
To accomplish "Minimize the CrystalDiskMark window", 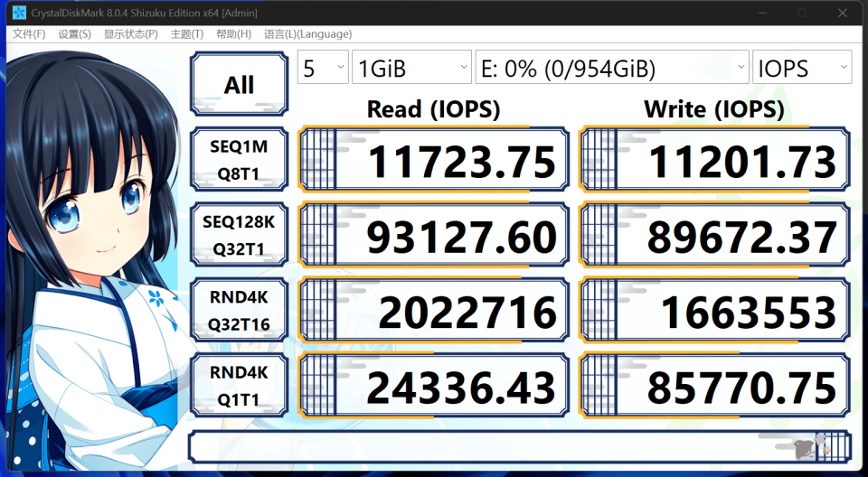I will point(762,13).
